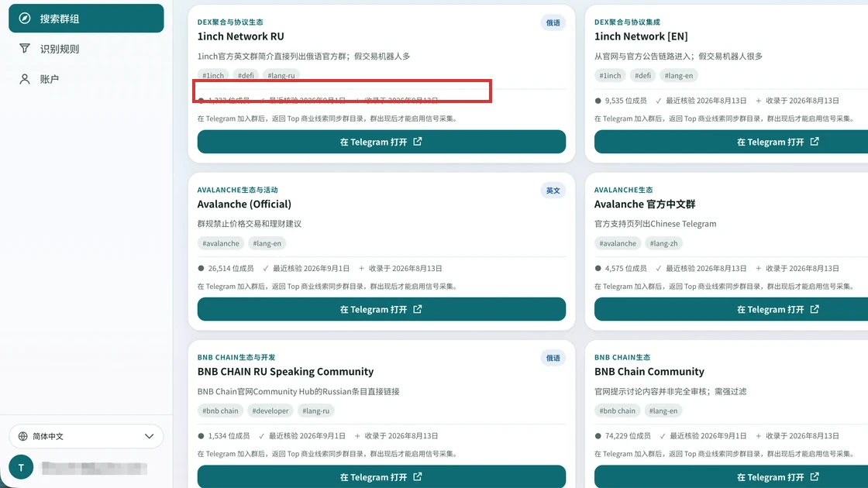This screenshot has width=868, height=488.
Task: Click the T user avatar
Action: [x=21, y=468]
